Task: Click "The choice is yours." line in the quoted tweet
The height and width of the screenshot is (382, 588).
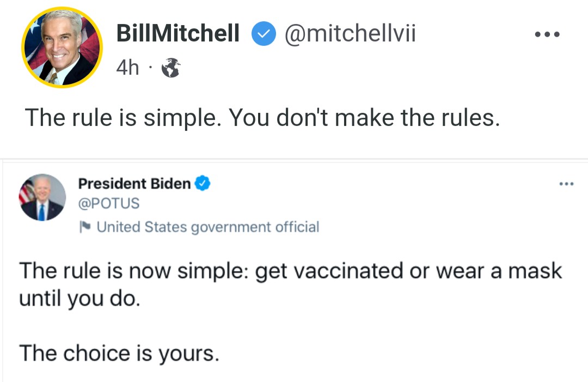Action: [119, 354]
